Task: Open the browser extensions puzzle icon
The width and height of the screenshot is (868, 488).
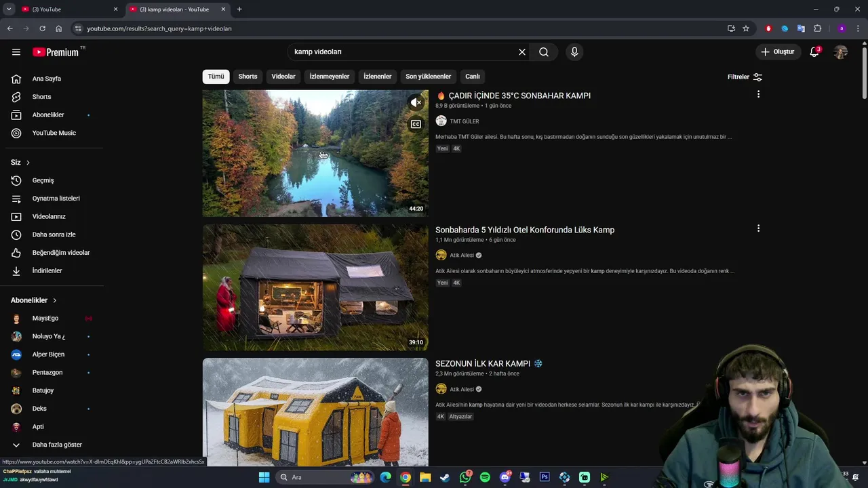Action: [x=817, y=28]
